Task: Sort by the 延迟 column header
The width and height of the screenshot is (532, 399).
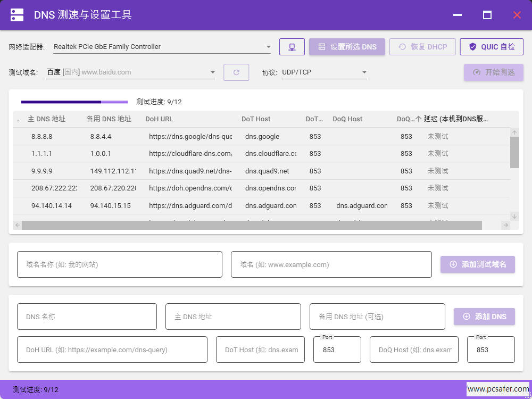Action: [455, 119]
